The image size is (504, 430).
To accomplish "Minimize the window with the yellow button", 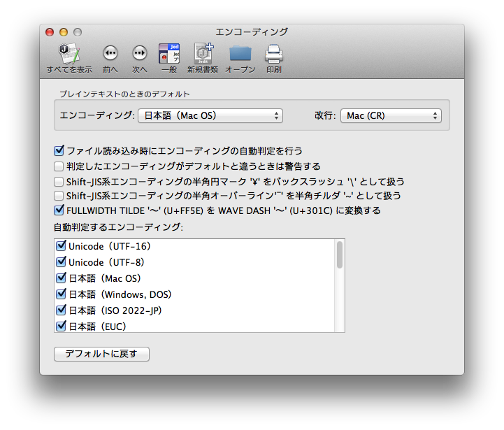I will pos(64,32).
